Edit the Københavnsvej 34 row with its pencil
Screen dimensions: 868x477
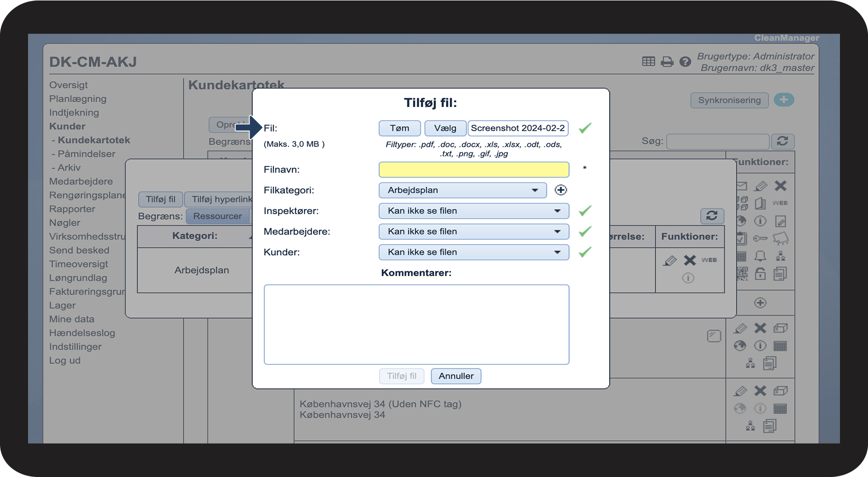(x=740, y=391)
